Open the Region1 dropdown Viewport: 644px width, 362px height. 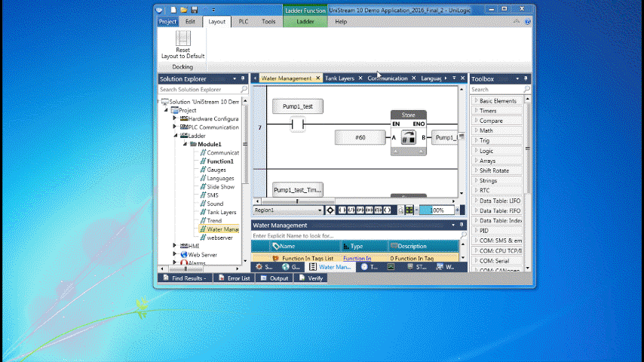click(x=319, y=210)
